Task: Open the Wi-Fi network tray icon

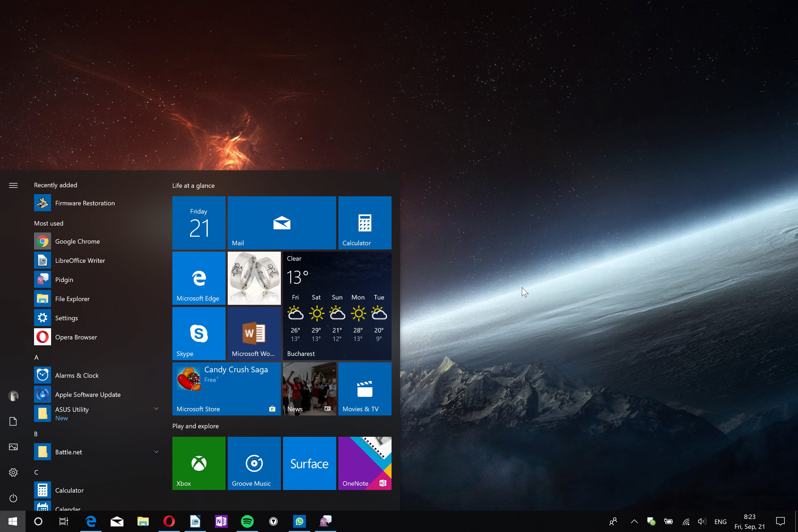Action: [x=686, y=521]
